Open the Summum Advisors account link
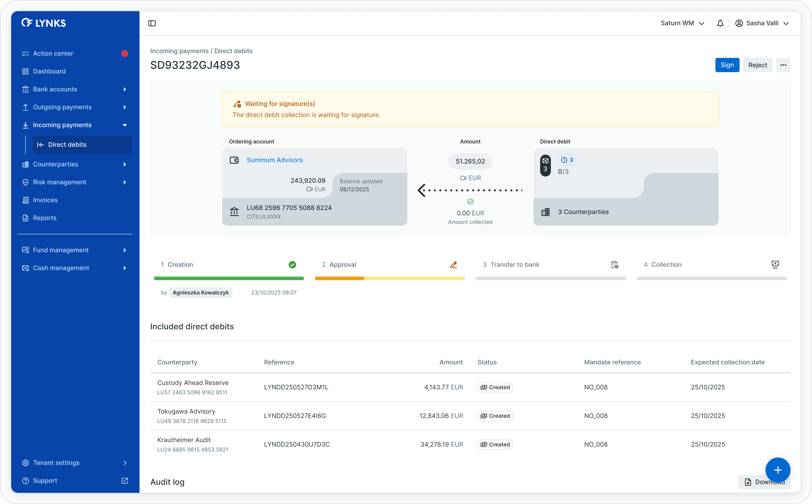The image size is (812, 504). click(x=275, y=160)
